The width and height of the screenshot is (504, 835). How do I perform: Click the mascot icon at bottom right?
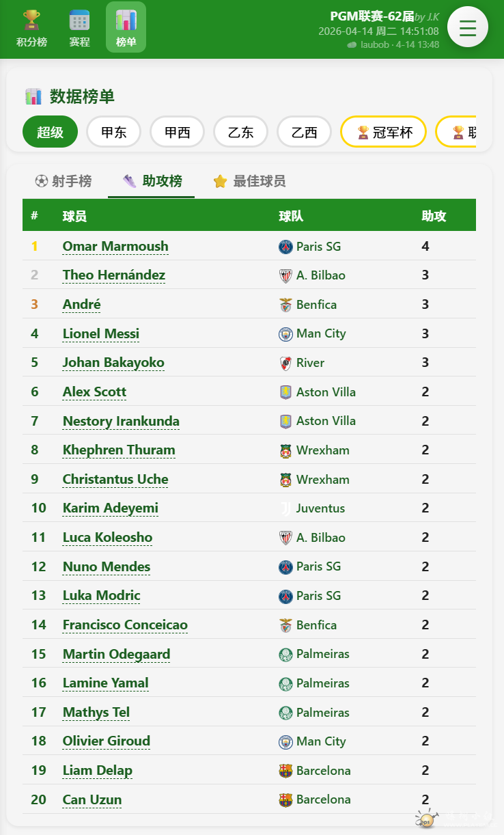427,819
